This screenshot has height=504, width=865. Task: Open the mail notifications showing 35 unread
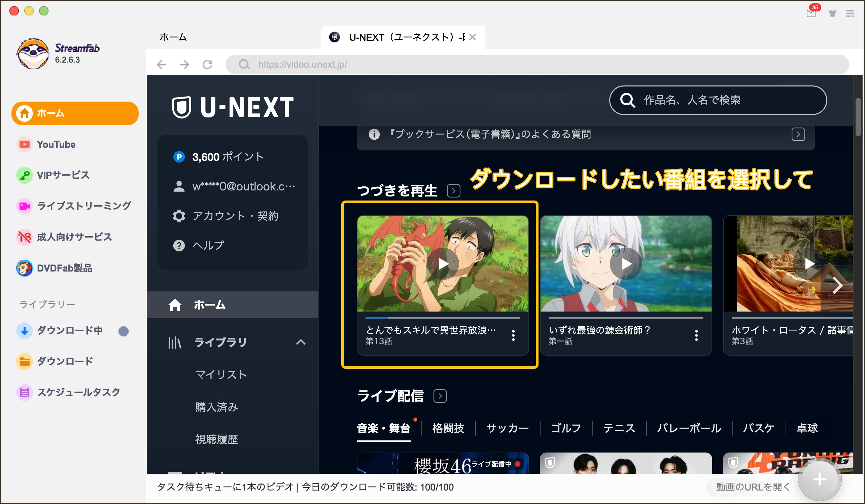coord(811,14)
